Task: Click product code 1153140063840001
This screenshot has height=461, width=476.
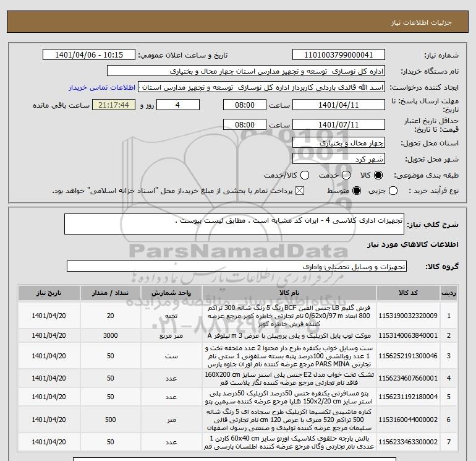Action: tap(408, 335)
